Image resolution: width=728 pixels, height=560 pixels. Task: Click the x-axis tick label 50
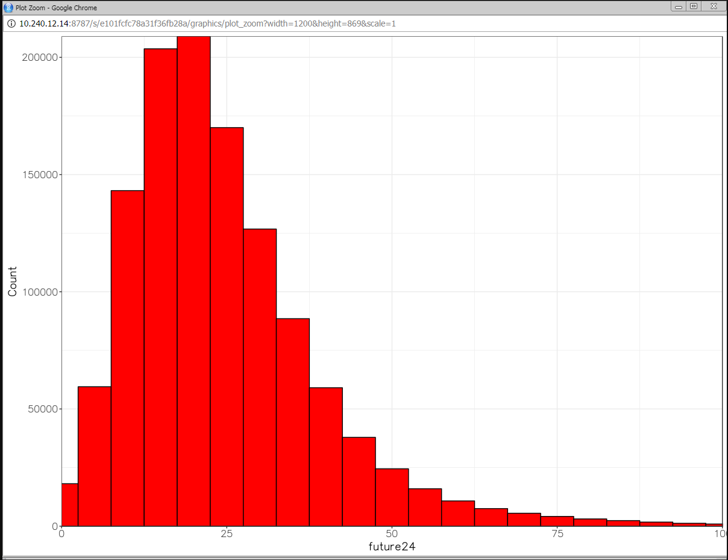(x=392, y=534)
